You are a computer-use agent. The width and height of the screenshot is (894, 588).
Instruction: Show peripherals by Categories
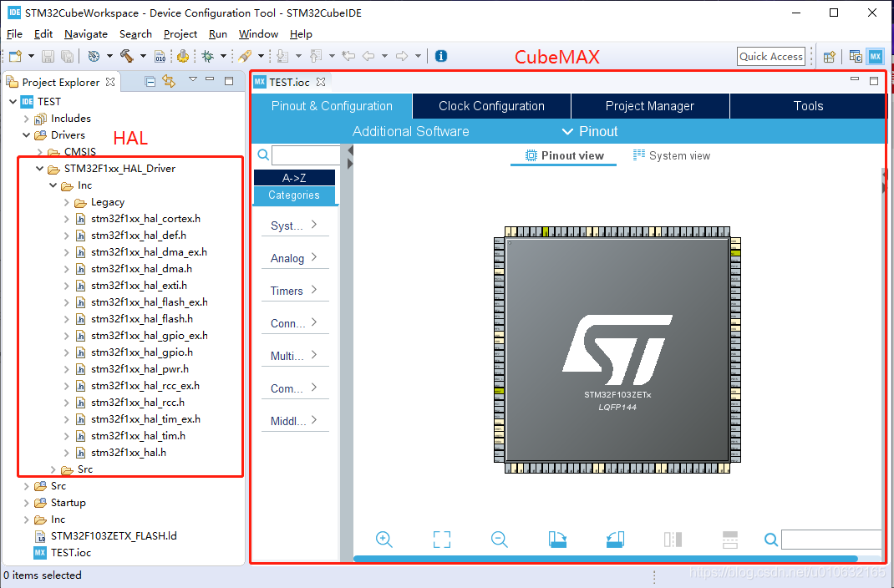point(294,195)
